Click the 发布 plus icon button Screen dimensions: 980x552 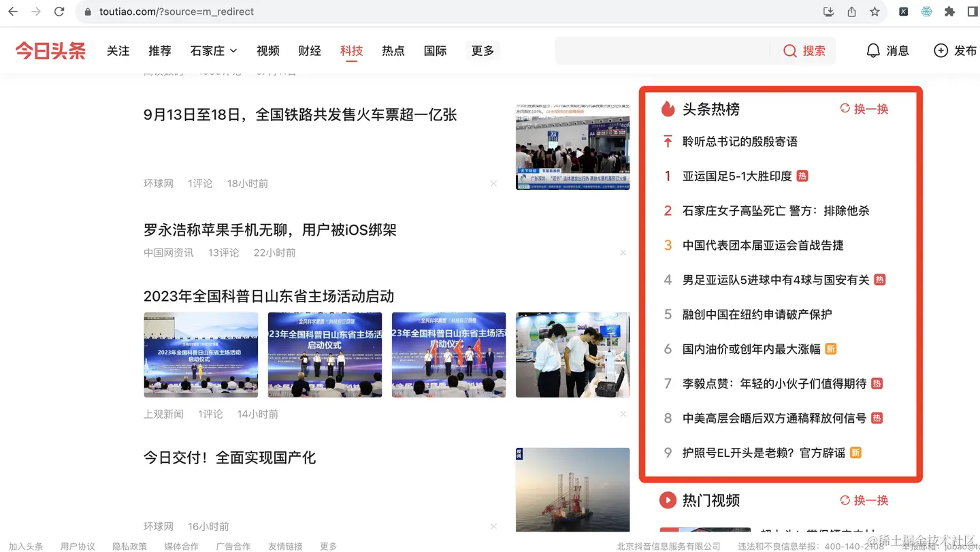coord(955,50)
